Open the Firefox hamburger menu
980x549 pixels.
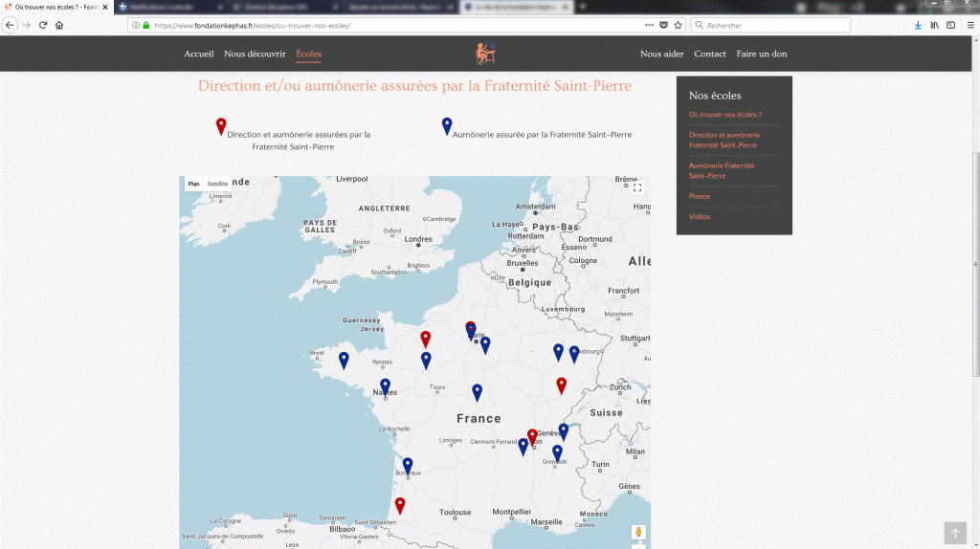point(968,25)
